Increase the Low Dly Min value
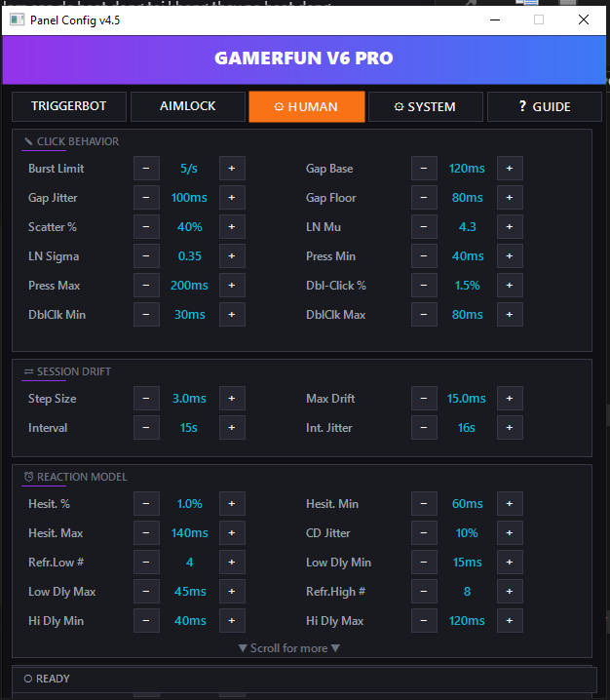Image resolution: width=610 pixels, height=700 pixels. coord(510,563)
